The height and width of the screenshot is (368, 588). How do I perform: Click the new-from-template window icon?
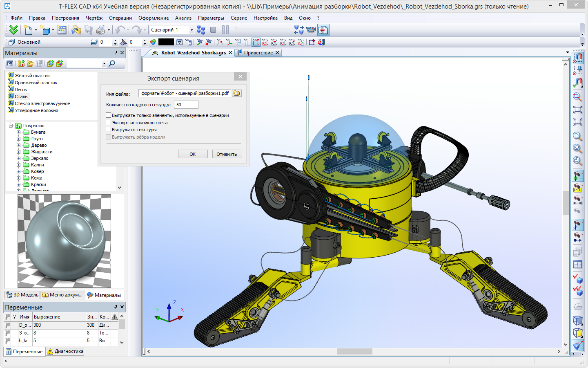pos(62,30)
